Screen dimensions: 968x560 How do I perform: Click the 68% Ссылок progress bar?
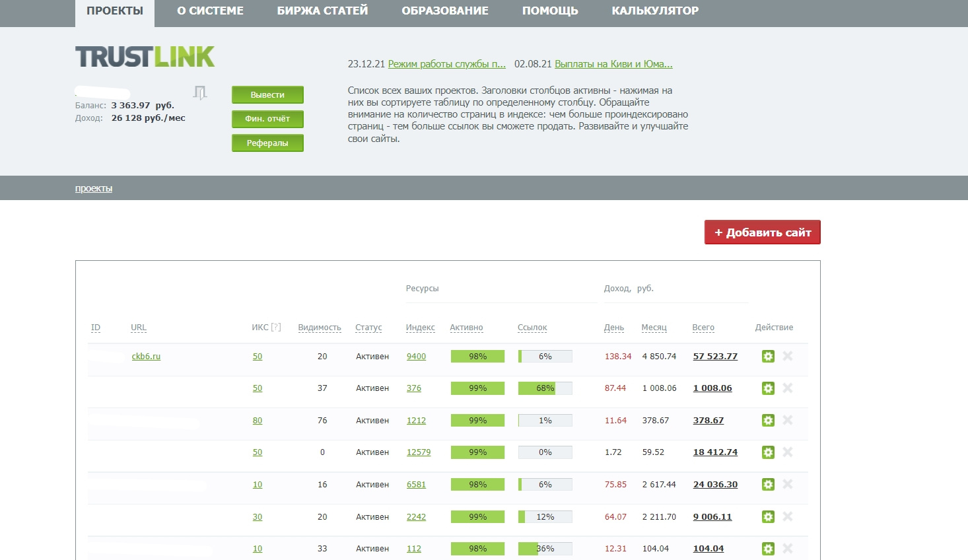click(x=545, y=388)
